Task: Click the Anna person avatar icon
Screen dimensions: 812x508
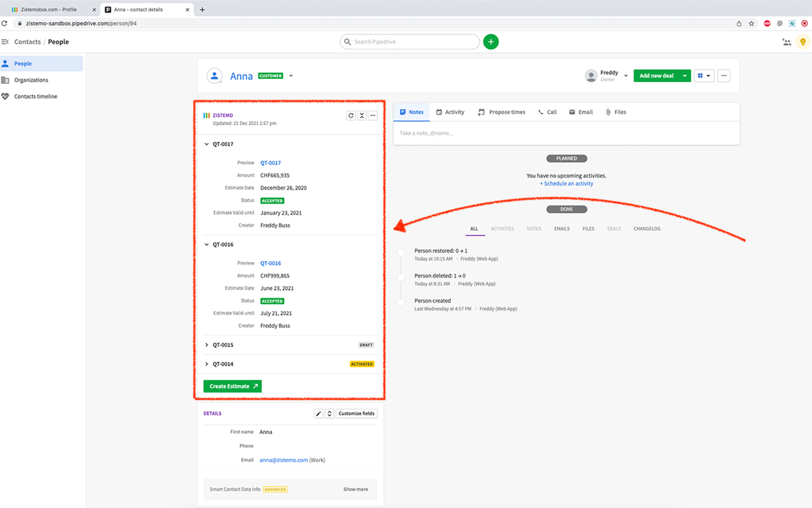Action: point(214,76)
